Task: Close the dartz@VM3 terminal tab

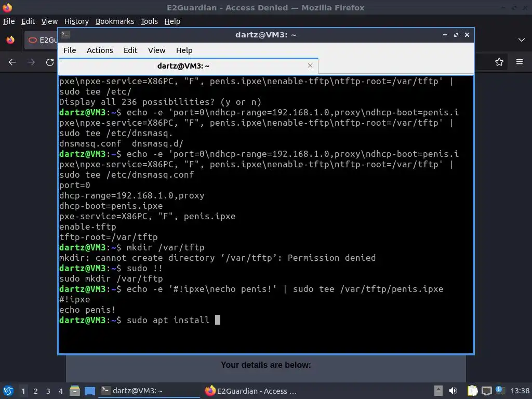Action: [x=310, y=65]
